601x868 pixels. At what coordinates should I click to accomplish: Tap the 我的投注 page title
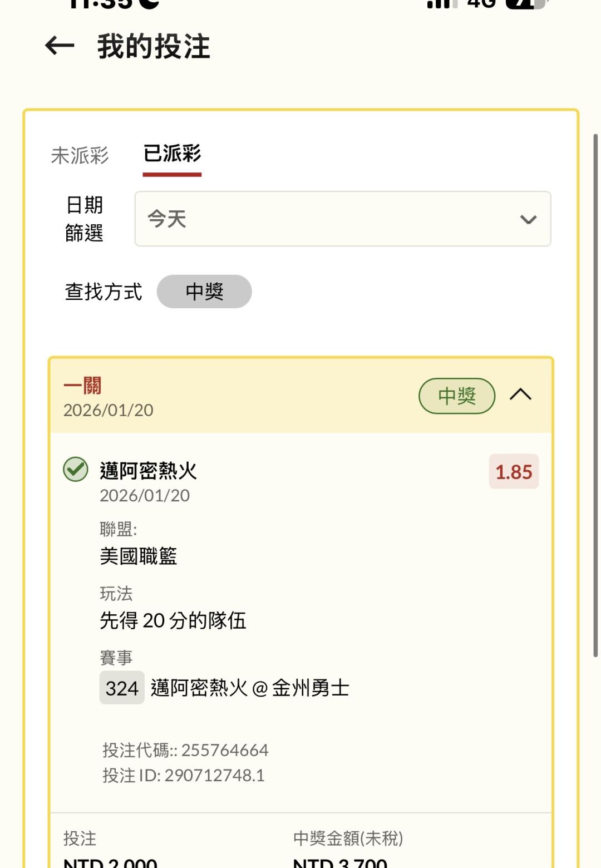click(x=154, y=46)
